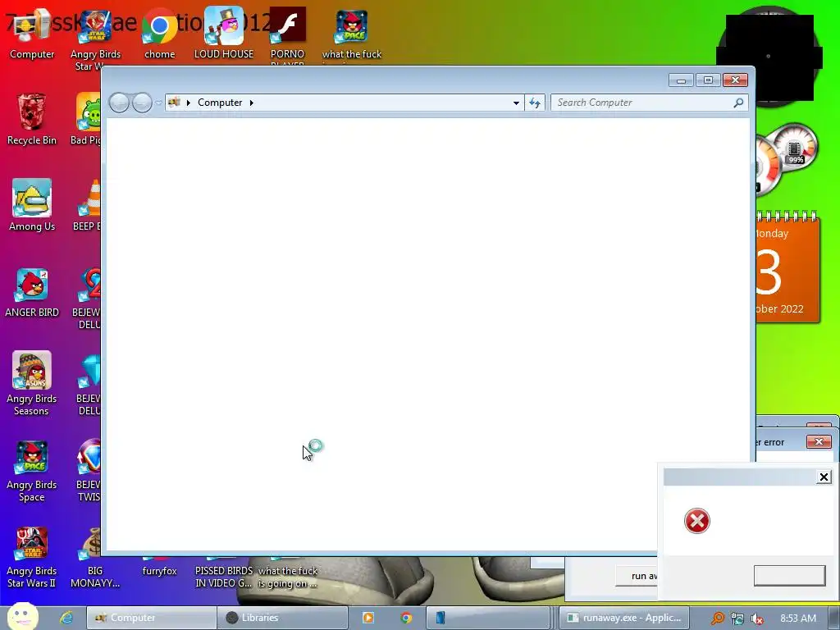This screenshot has height=630, width=840.
Task: Open the BIG MONAYY shortcut
Action: pyautogui.click(x=95, y=557)
